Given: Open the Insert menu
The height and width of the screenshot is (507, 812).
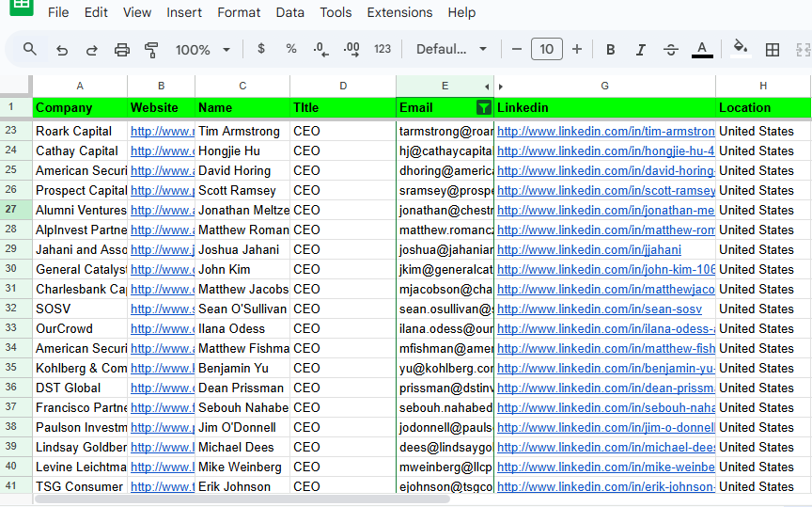Looking at the screenshot, I should coord(184,12).
